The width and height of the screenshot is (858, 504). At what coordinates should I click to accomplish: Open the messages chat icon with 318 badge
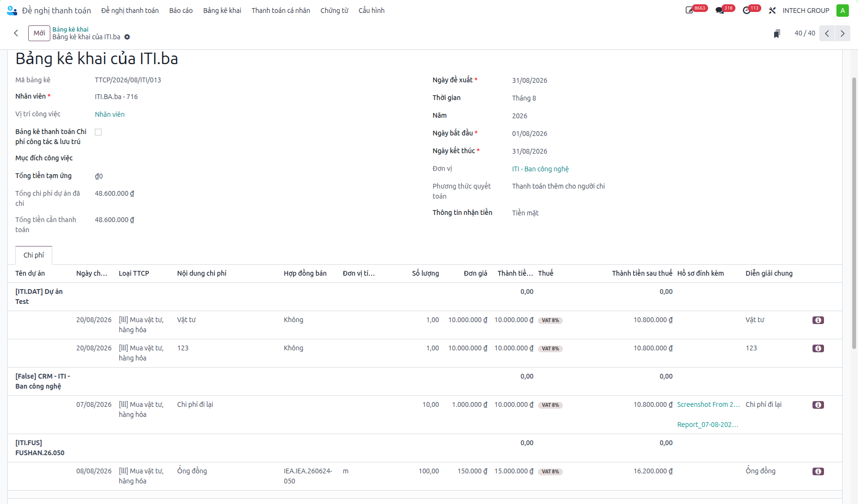pos(720,11)
